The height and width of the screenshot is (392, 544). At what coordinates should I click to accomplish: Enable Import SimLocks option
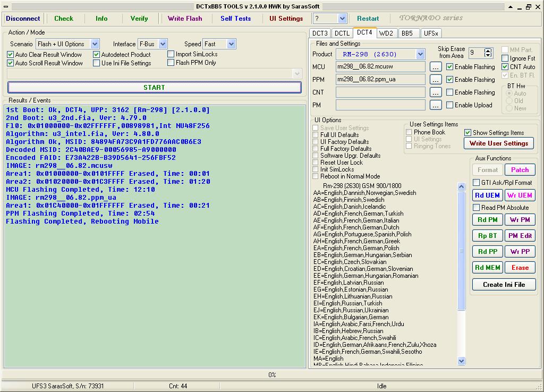[171, 54]
